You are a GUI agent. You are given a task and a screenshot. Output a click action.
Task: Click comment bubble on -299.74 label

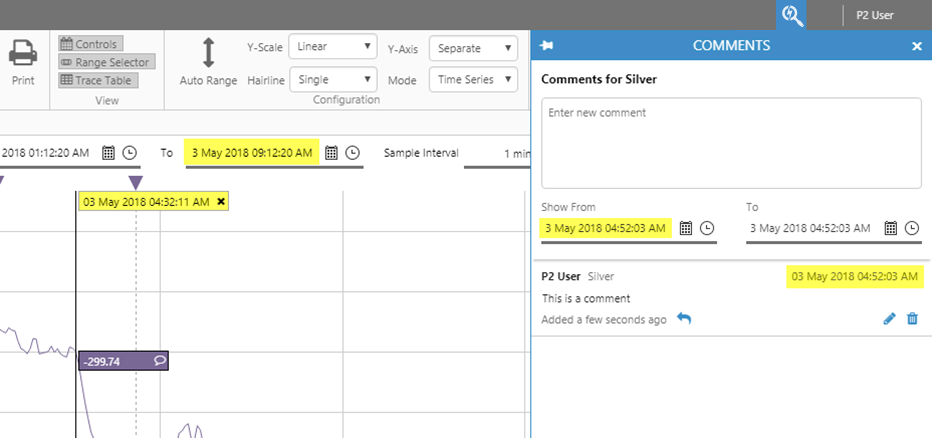(160, 361)
